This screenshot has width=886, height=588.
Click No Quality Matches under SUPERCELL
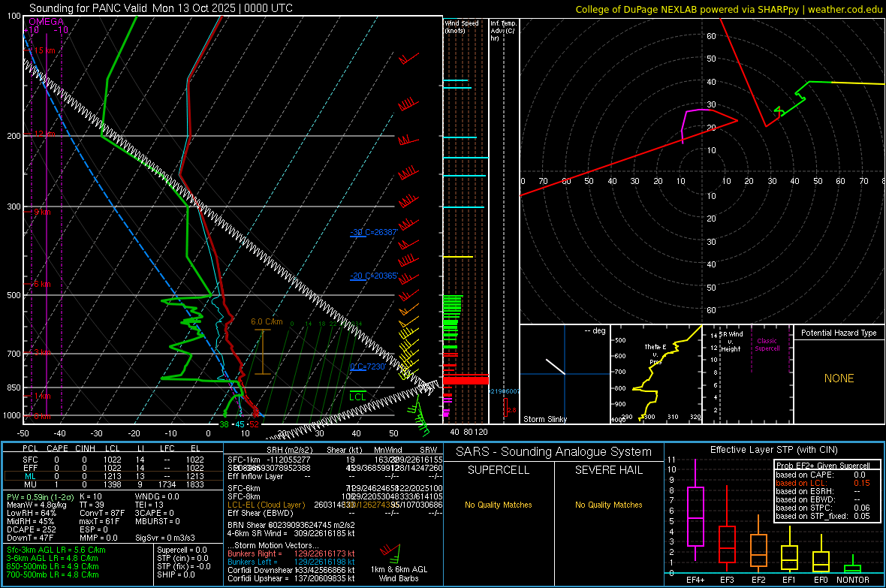(499, 505)
